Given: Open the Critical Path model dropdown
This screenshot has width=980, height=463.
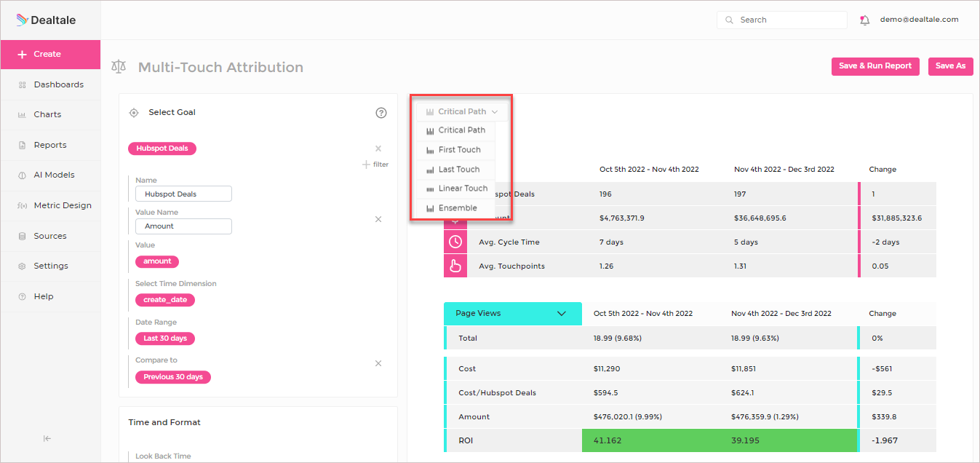Looking at the screenshot, I should (x=462, y=111).
